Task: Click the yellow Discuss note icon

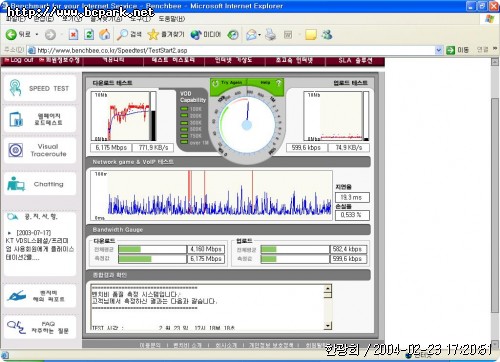Action: [x=311, y=34]
